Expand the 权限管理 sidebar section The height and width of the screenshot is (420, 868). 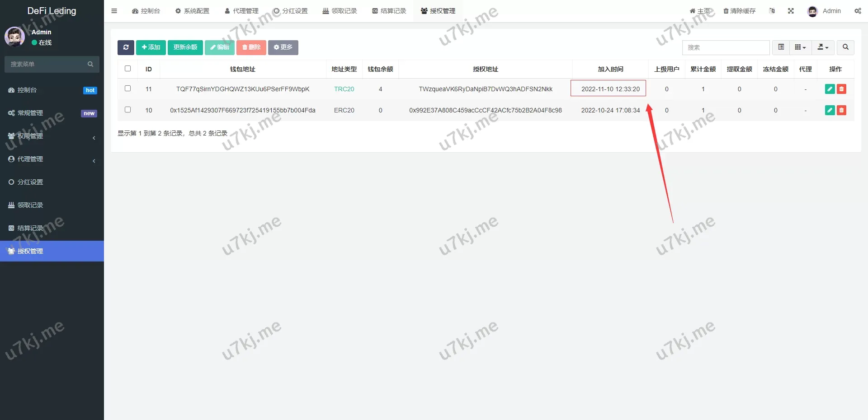tap(30, 136)
